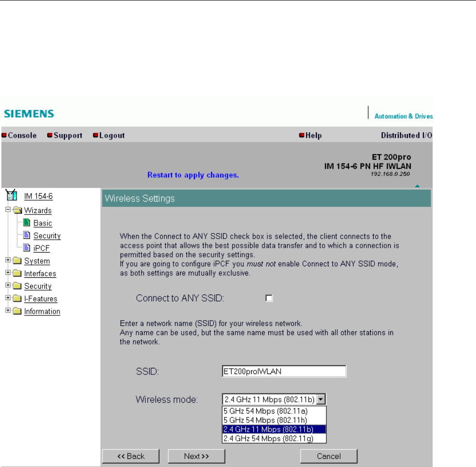Expand the I-Features tree node
The width and height of the screenshot is (476, 467).
pos(8,297)
